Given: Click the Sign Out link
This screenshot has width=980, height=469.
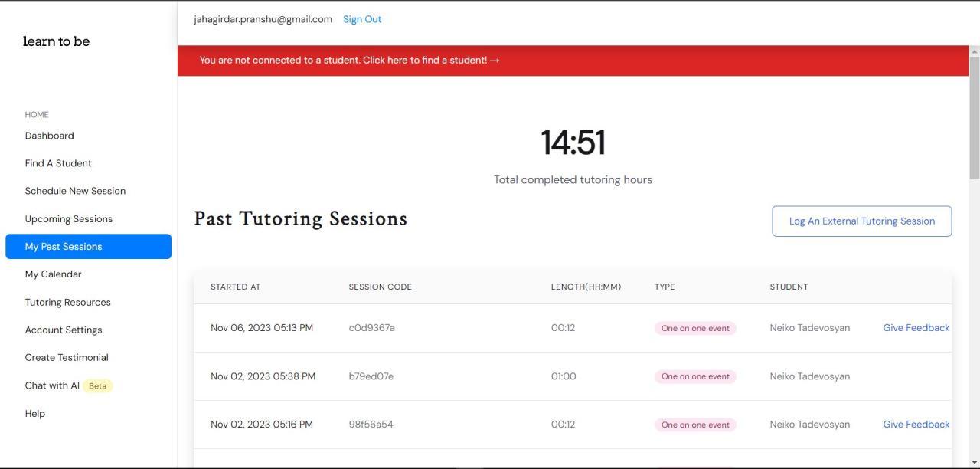Looking at the screenshot, I should coord(362,19).
